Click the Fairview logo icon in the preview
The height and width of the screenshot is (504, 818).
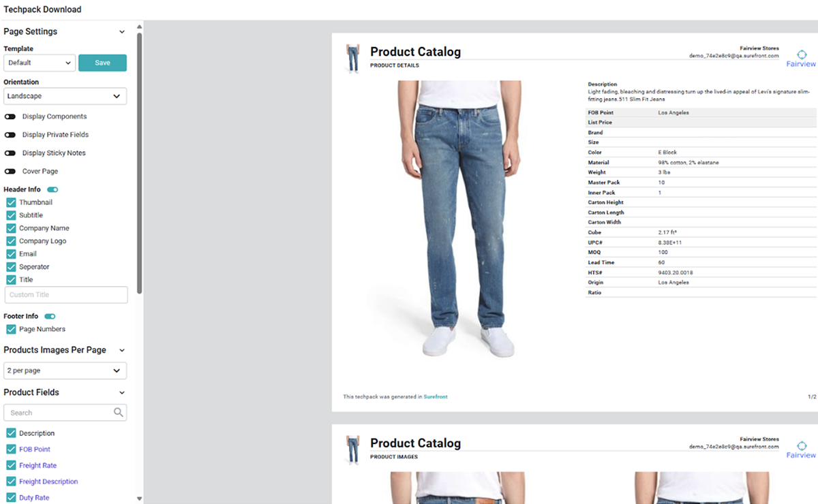point(801,56)
